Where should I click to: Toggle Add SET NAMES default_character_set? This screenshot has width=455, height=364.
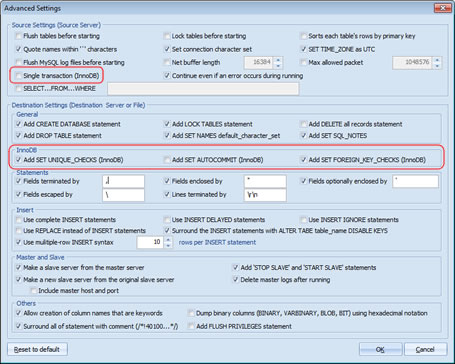(x=167, y=136)
